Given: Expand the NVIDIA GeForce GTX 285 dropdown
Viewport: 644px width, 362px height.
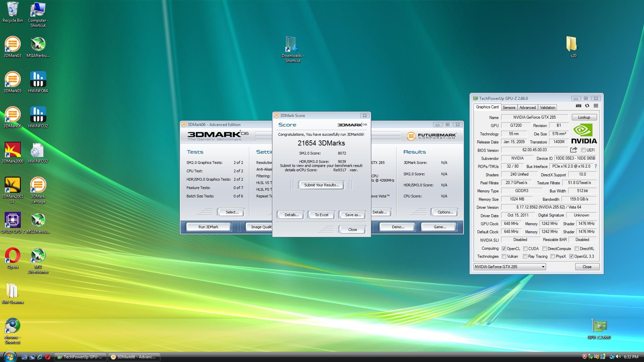Looking at the screenshot, I should point(543,267).
